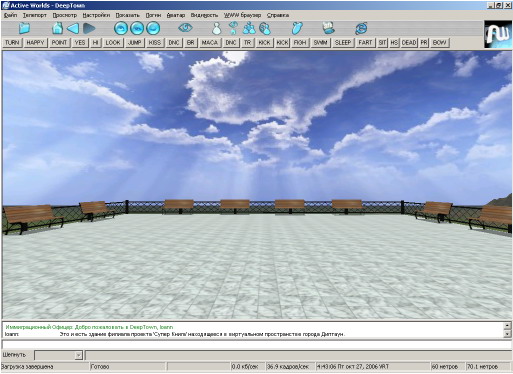Open the Аватар menu
This screenshot has height=374, width=513.
(x=176, y=15)
